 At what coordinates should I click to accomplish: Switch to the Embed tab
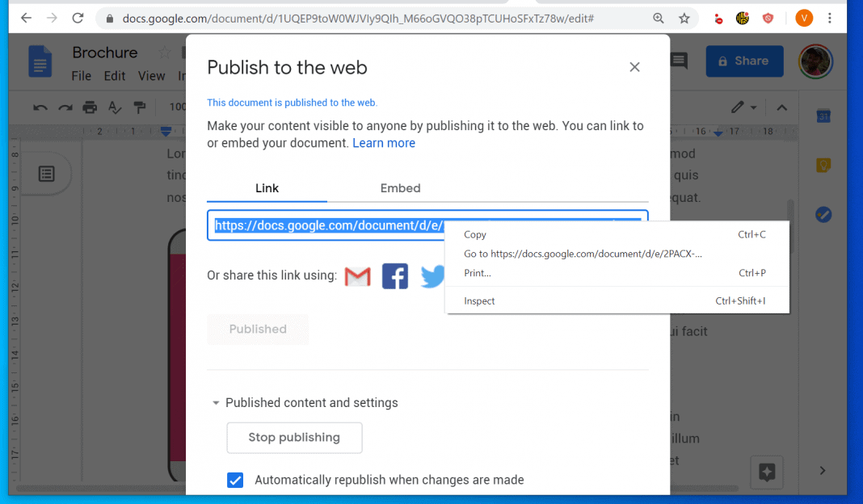400,188
